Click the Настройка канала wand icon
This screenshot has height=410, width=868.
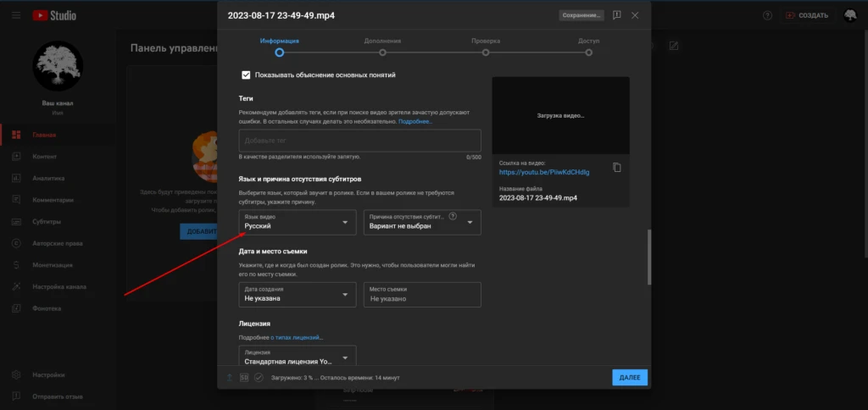click(16, 286)
